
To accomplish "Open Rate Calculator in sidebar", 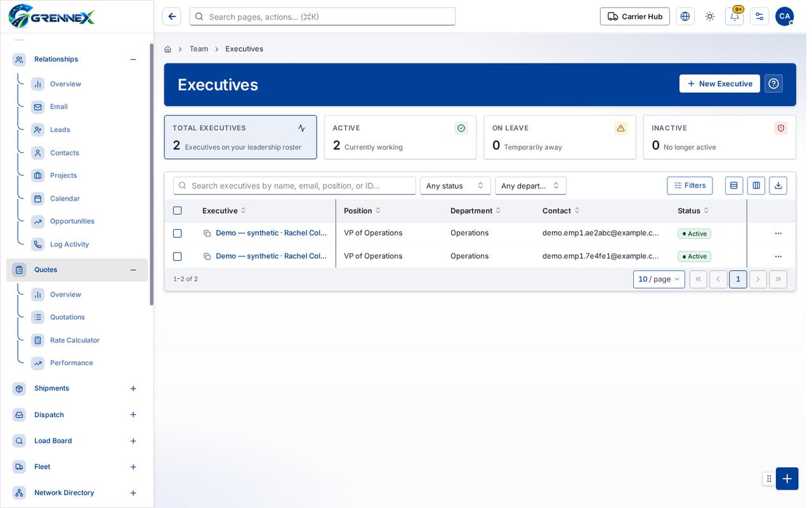I will (75, 340).
